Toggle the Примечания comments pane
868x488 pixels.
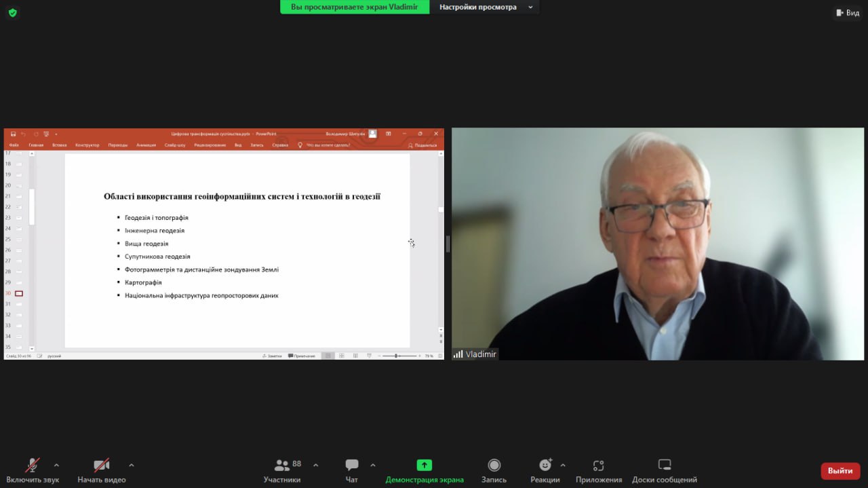302,356
